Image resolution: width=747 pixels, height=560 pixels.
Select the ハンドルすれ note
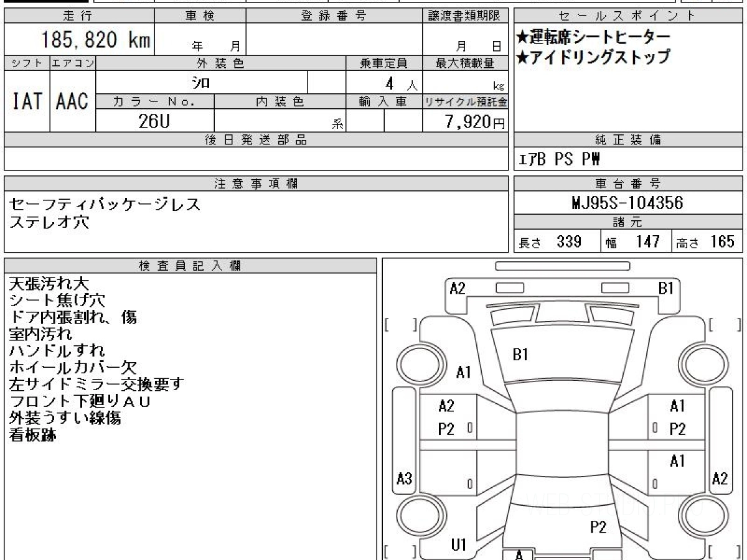[x=57, y=351]
